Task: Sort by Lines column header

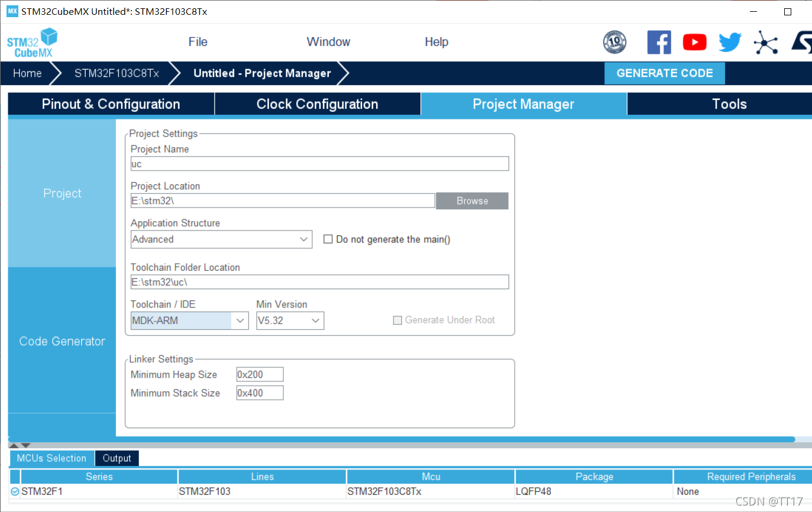Action: click(x=262, y=477)
